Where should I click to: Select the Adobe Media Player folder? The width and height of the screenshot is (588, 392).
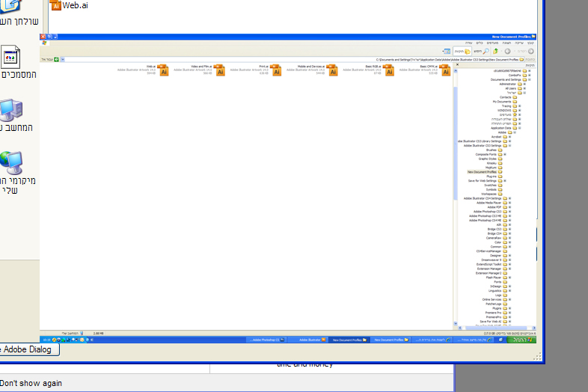pyautogui.click(x=491, y=203)
